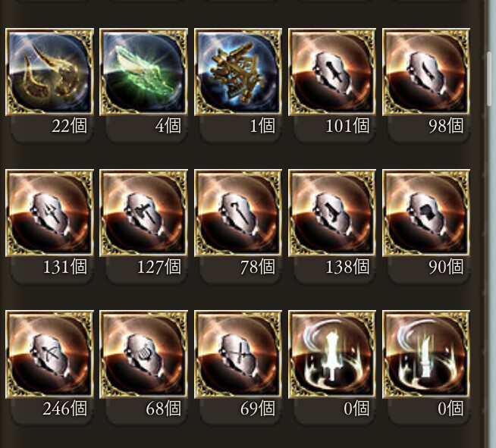The width and height of the screenshot is (496, 448).
Task: Select the dagger rune stone with 98個
Action: [426, 72]
